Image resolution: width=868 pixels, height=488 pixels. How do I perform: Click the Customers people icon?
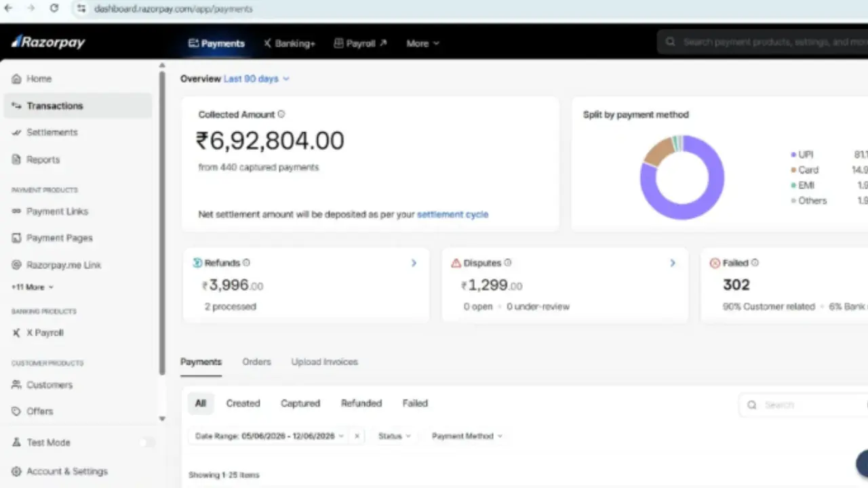pyautogui.click(x=16, y=385)
